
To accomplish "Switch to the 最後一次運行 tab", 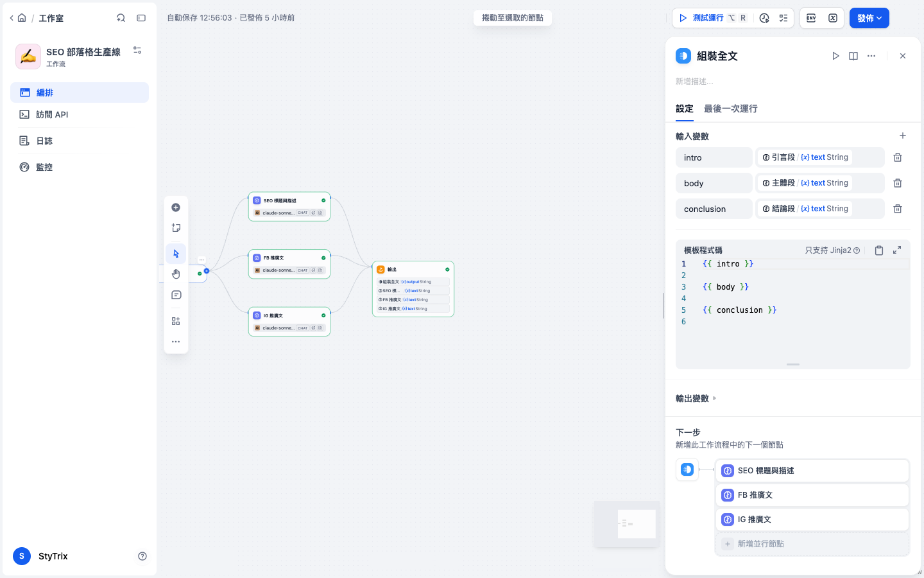I will [x=730, y=109].
